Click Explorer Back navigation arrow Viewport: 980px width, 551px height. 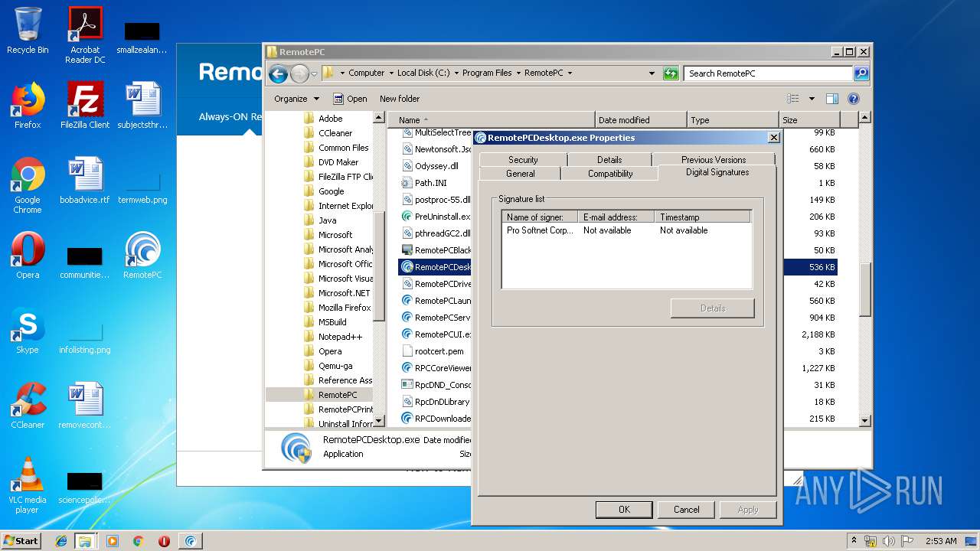point(278,73)
